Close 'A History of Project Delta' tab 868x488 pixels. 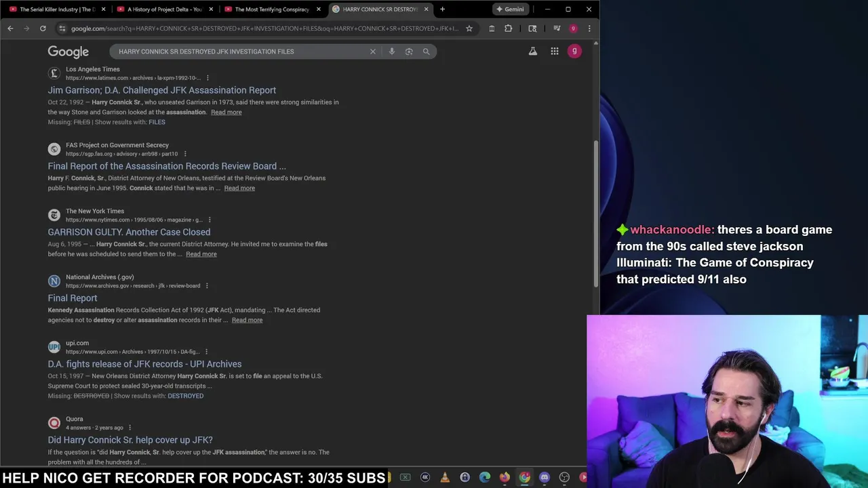(211, 9)
